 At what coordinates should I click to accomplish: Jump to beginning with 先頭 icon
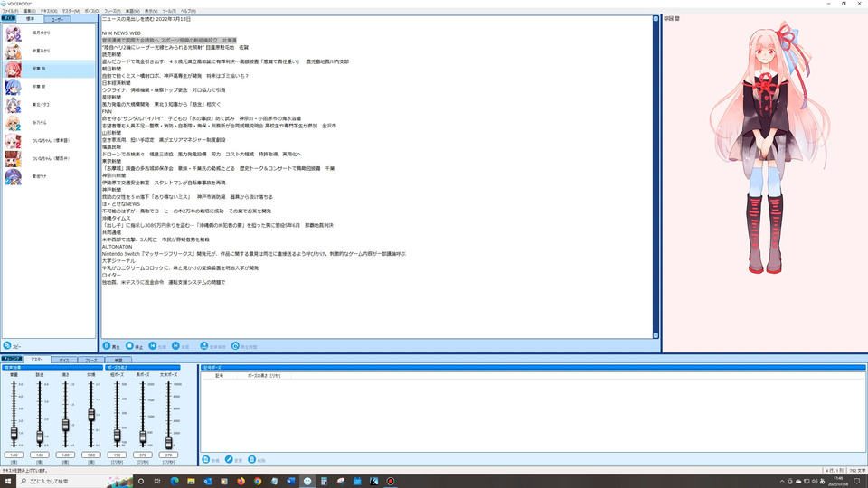pyautogui.click(x=153, y=346)
